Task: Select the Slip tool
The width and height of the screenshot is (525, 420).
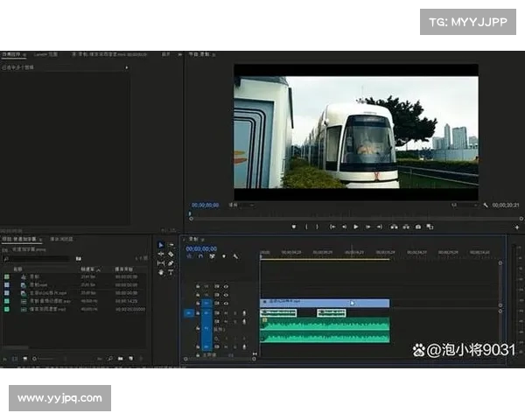Action: (x=161, y=263)
